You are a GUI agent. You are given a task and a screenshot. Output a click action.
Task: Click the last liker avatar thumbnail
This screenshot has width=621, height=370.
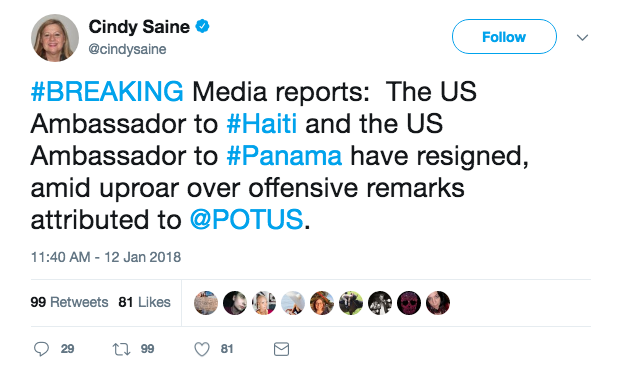point(438,303)
